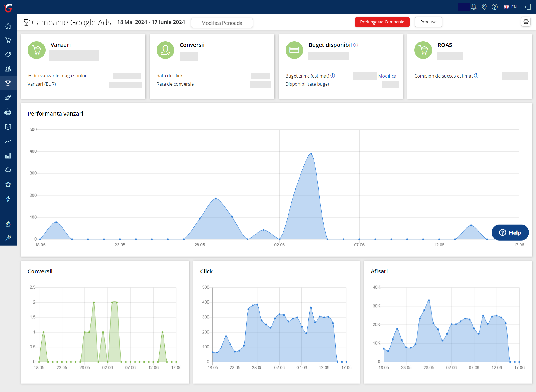This screenshot has width=536, height=392.
Task: Open campaign settings gear menu
Action: click(x=526, y=22)
